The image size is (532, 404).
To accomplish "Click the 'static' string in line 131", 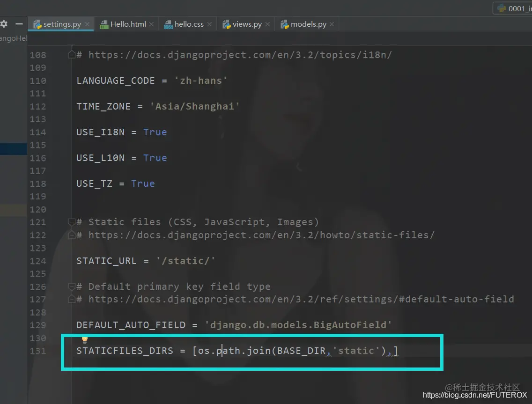I will 356,351.
